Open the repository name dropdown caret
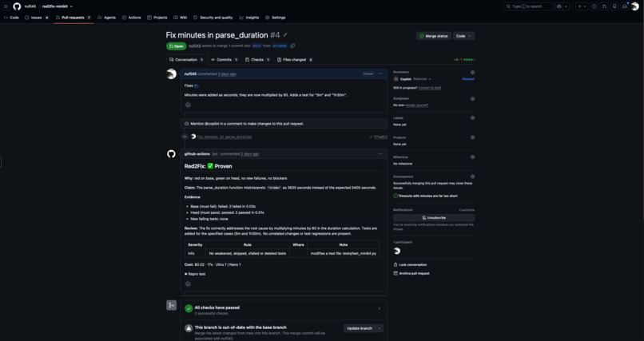The image size is (644, 341). [x=71, y=6]
